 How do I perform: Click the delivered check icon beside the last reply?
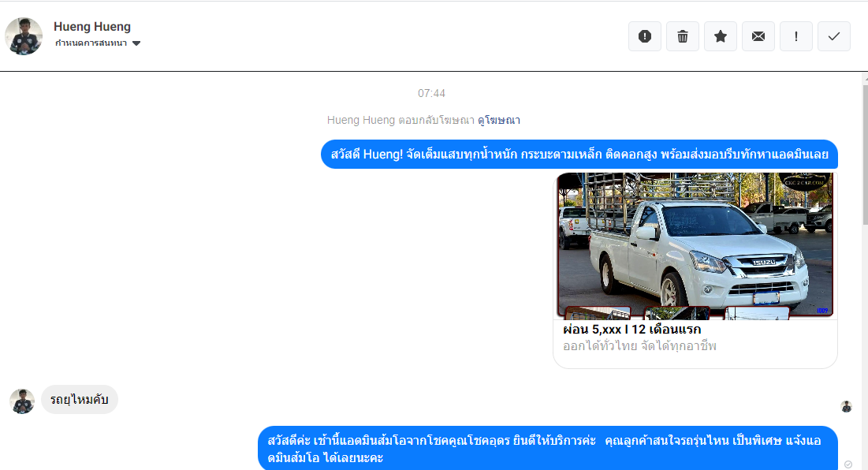(848, 464)
